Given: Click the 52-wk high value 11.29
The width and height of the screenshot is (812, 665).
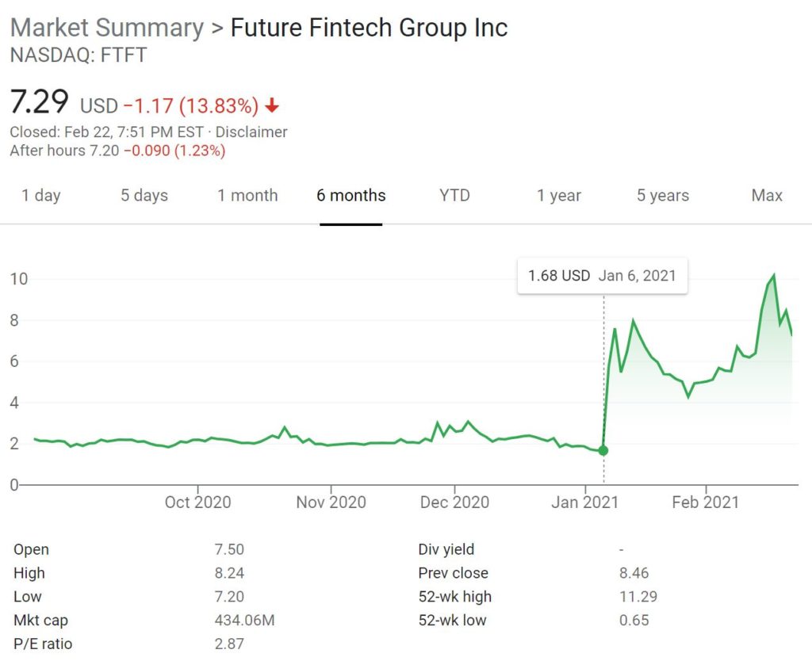Looking at the screenshot, I should tap(638, 597).
